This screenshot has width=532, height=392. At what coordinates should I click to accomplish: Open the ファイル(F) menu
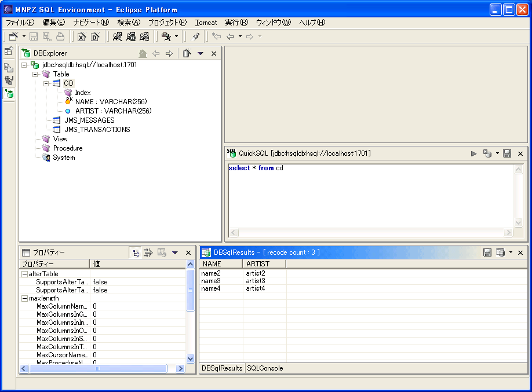click(20, 23)
